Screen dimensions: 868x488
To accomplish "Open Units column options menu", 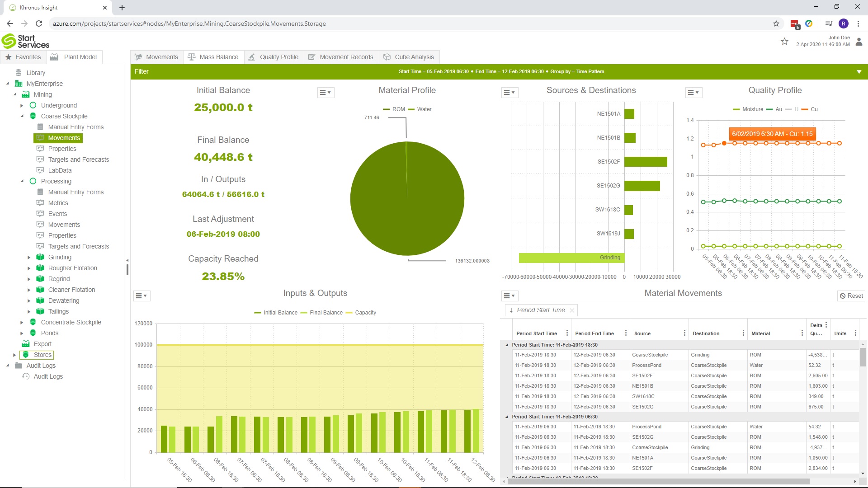I will click(855, 333).
